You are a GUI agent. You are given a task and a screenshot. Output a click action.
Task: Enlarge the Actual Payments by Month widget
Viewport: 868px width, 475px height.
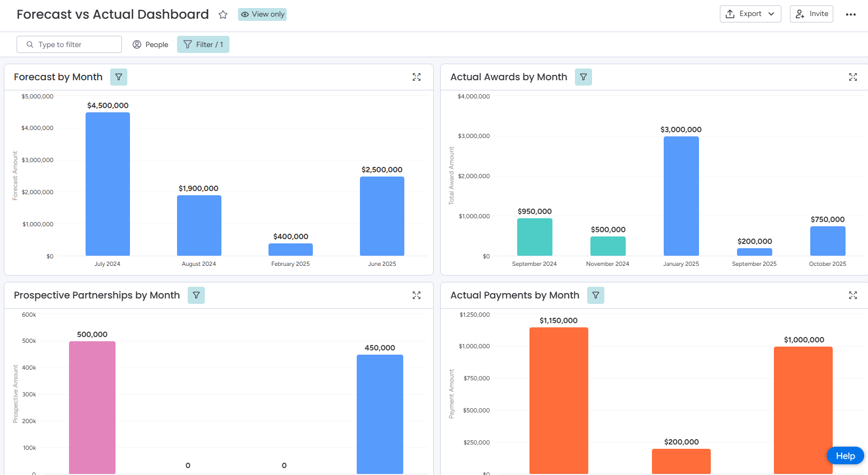(853, 295)
